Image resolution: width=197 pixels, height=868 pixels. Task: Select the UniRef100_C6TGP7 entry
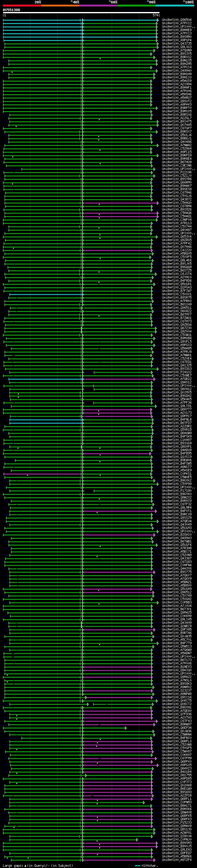(177, 128)
